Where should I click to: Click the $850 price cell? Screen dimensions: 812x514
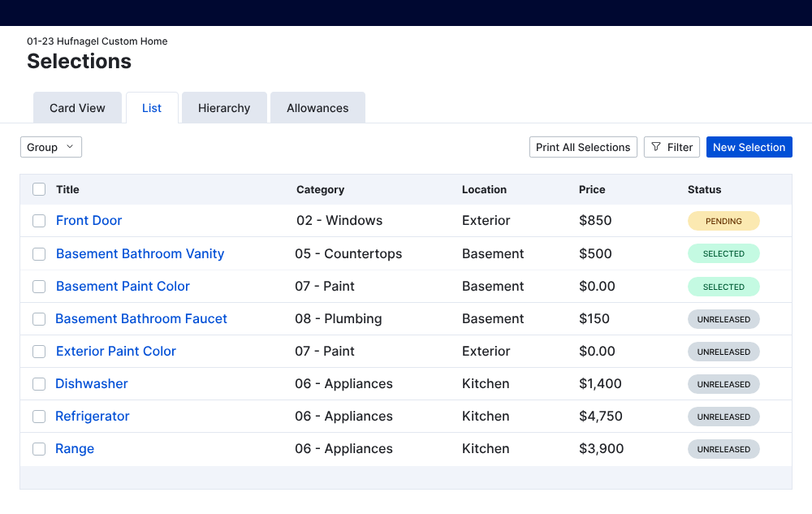pos(595,221)
